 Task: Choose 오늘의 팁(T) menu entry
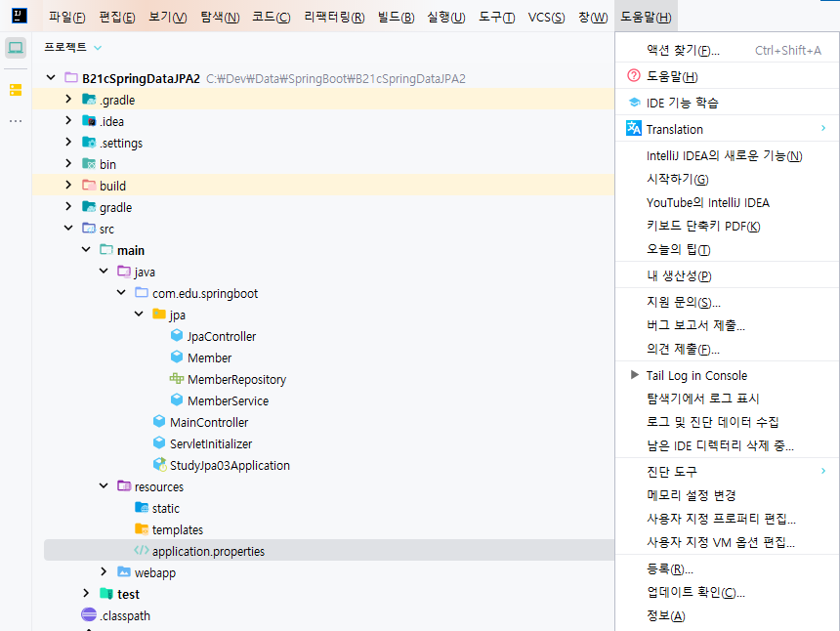coord(727,250)
